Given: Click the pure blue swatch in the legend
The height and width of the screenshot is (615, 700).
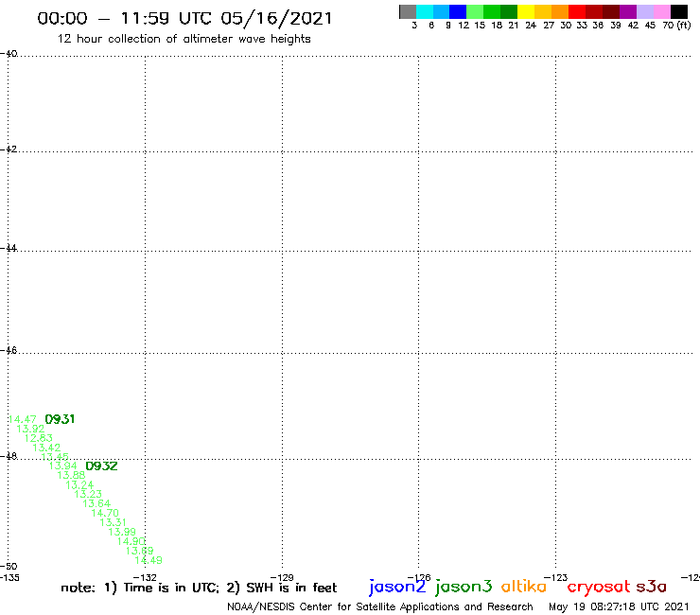Looking at the screenshot, I should [458, 11].
